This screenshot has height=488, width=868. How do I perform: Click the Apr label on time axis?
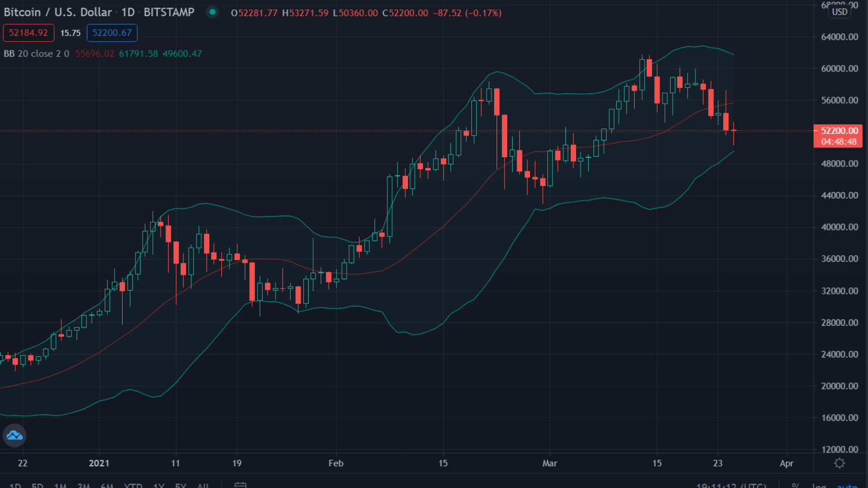[x=787, y=463]
